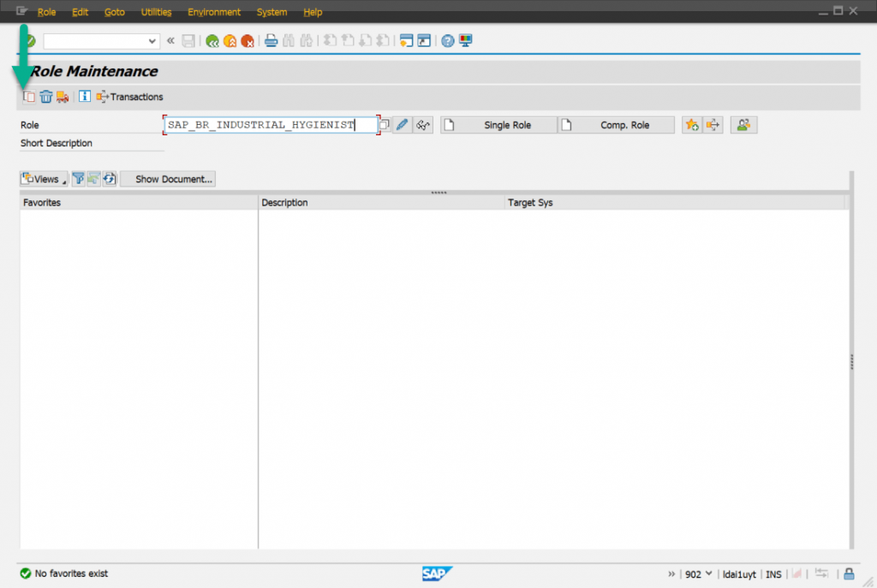This screenshot has width=877, height=588.
Task: Click the Favorites column header
Action: pyautogui.click(x=139, y=202)
